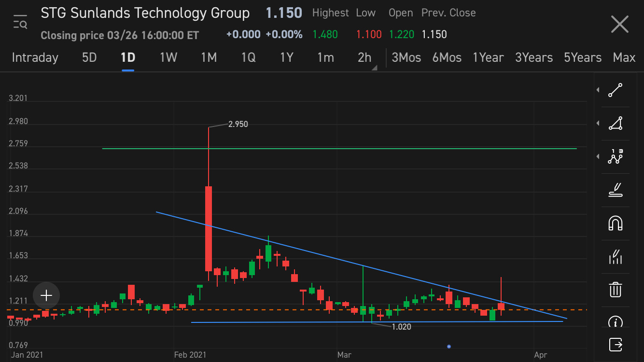The image size is (644, 362).
Task: Switch to the Intraday chart tab
Action: pyautogui.click(x=35, y=57)
